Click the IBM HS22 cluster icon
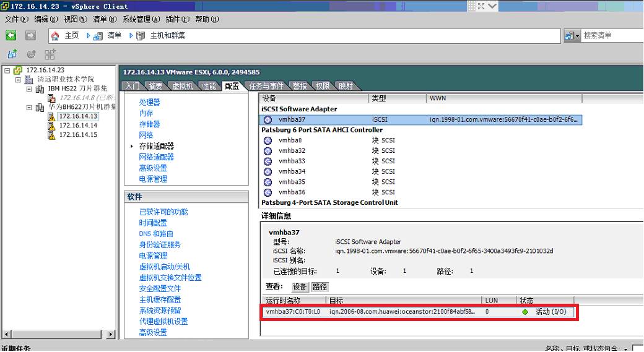 coord(40,88)
